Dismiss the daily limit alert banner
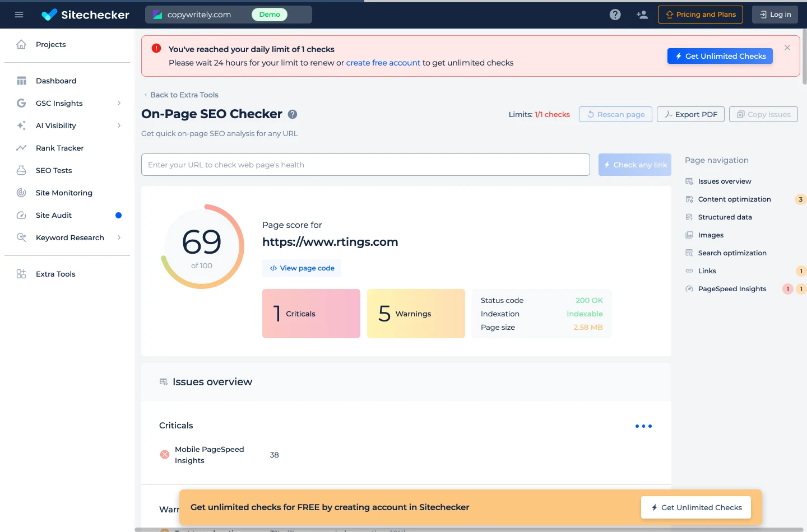 point(787,48)
